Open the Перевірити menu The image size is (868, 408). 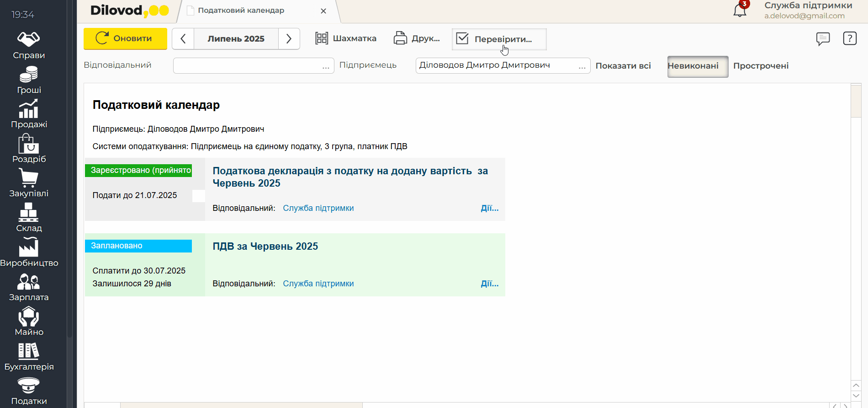[x=499, y=39]
